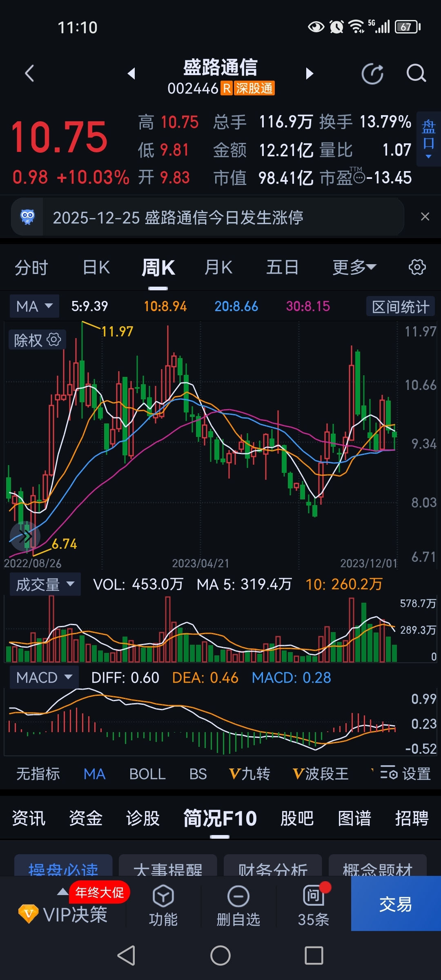Viewport: 441px width, 980px height.
Task: Select BS overlay option
Action: pyautogui.click(x=198, y=774)
